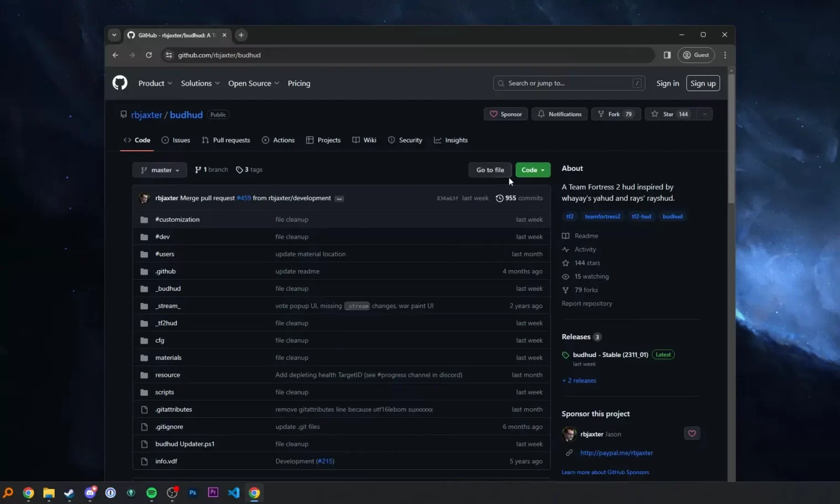The image size is (840, 504).
Task: Open the star lists dropdown arrow
Action: point(705,114)
